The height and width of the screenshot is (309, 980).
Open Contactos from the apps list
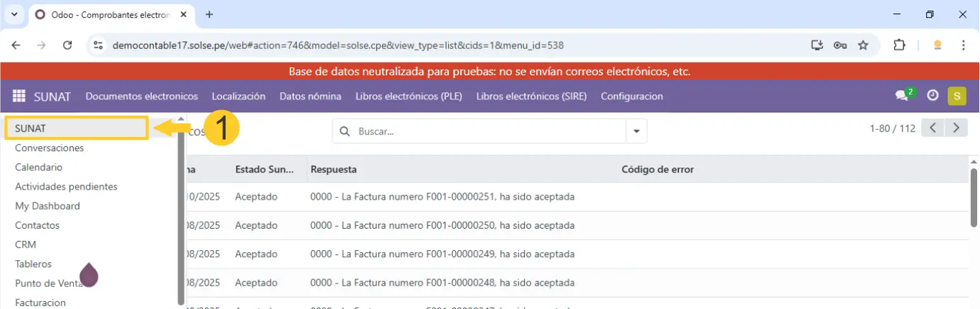point(37,225)
